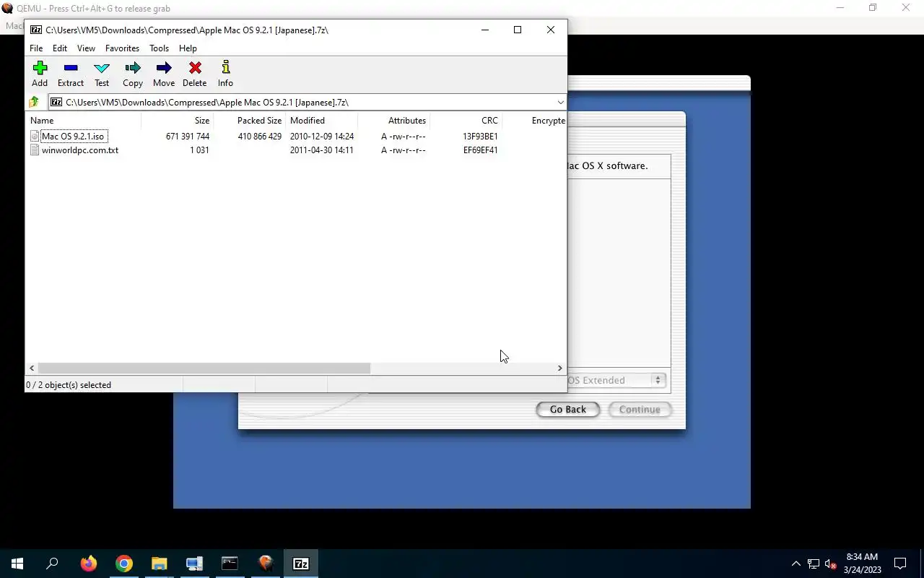Click the Delete toolbar icon
Viewport: 924px width, 578px height.
[195, 74]
